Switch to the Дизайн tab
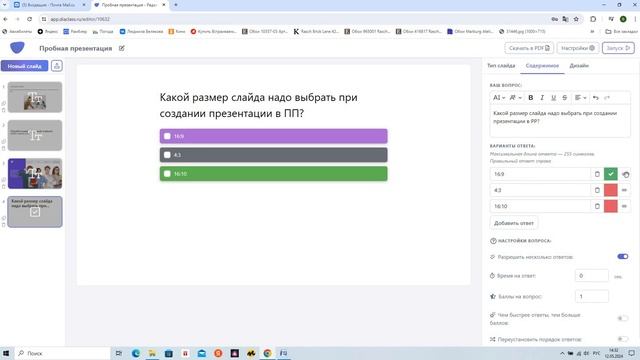 (x=579, y=66)
